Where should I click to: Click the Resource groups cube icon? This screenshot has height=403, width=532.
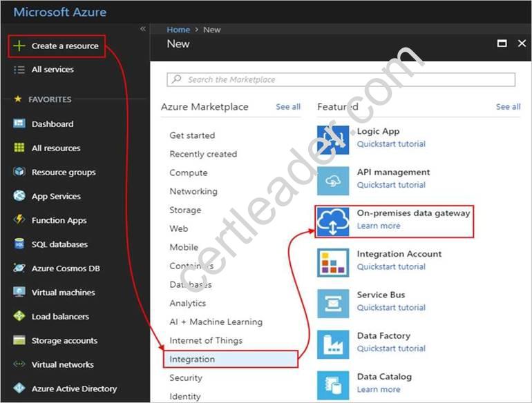click(x=19, y=172)
